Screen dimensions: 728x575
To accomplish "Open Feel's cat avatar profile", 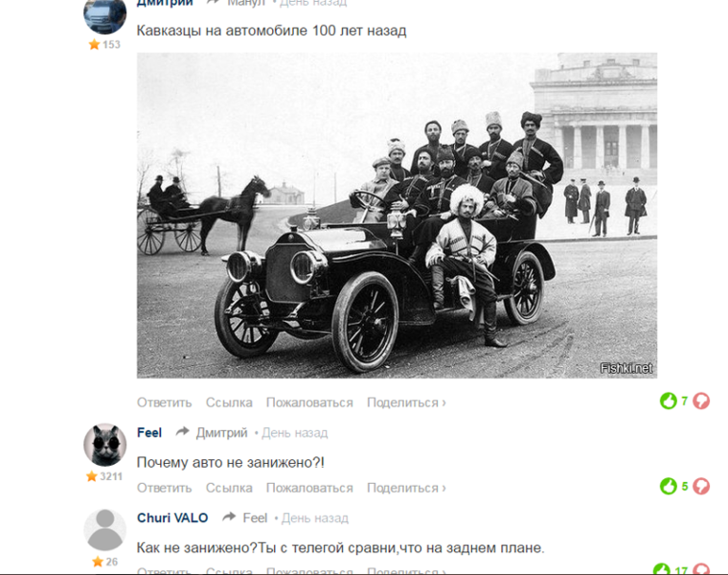I will click(x=105, y=445).
